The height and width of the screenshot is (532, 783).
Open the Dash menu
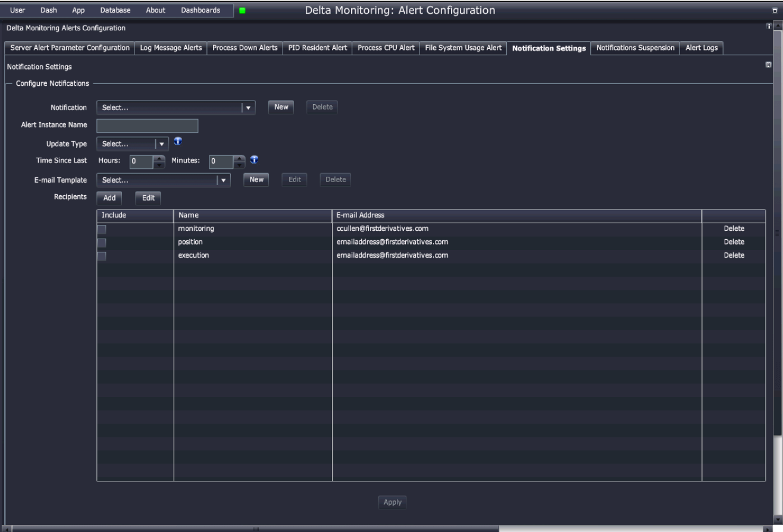click(48, 10)
